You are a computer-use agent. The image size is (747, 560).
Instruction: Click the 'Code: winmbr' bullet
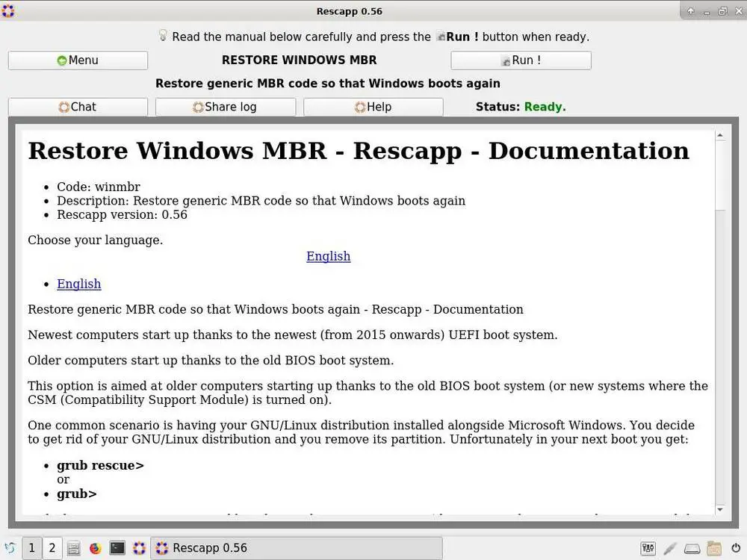click(x=99, y=187)
